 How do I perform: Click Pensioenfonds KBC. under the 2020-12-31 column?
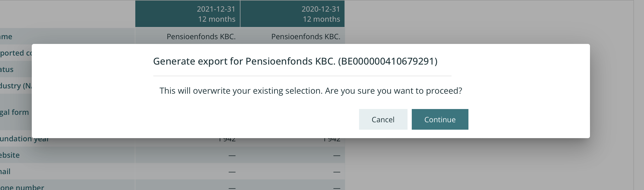coord(306,37)
